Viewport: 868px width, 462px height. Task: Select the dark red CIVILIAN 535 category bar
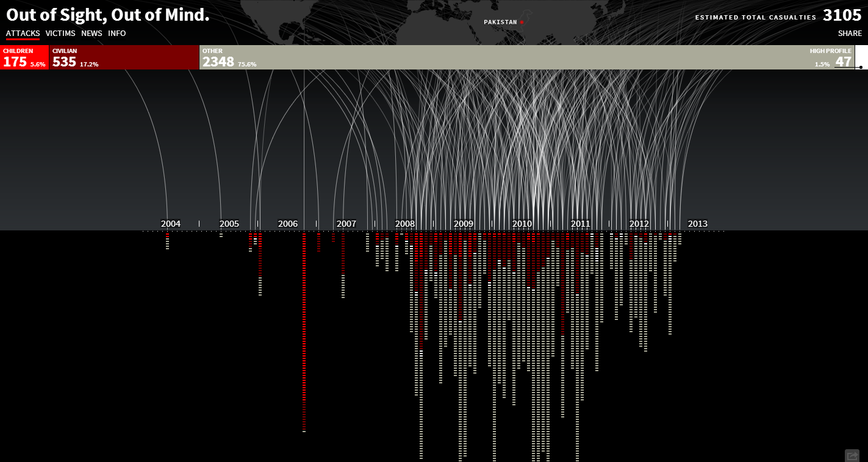pos(124,57)
